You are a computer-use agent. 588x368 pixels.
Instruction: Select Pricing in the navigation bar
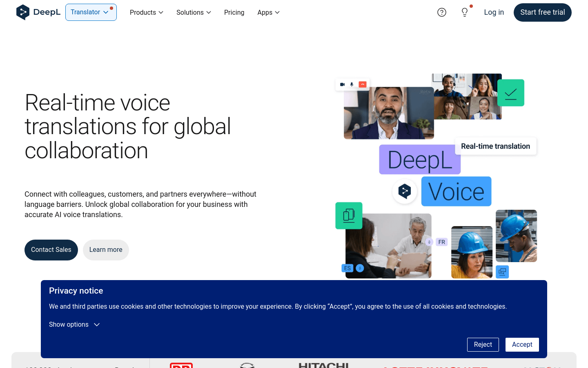click(234, 12)
